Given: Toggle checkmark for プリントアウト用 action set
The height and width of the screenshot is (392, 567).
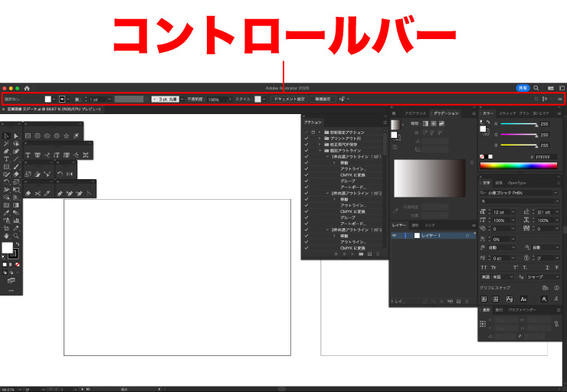Looking at the screenshot, I should coord(306,139).
